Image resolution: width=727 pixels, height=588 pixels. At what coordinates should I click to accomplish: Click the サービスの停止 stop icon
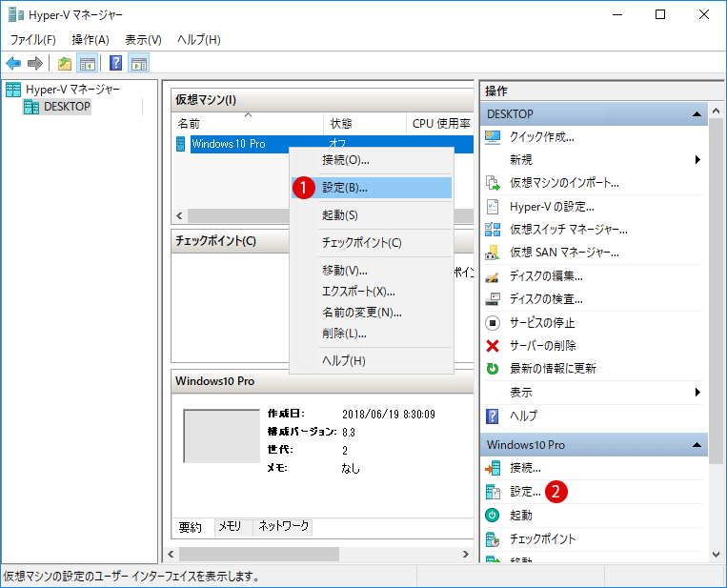click(493, 322)
